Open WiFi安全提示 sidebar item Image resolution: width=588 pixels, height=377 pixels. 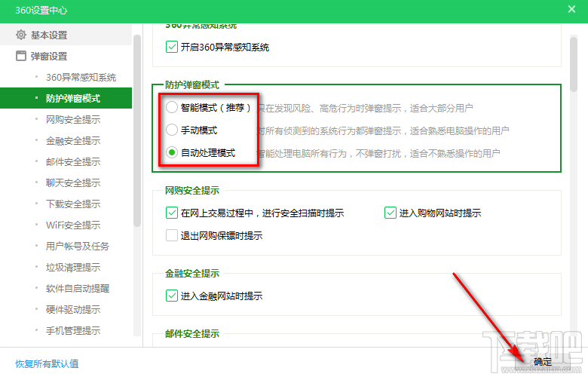click(73, 225)
